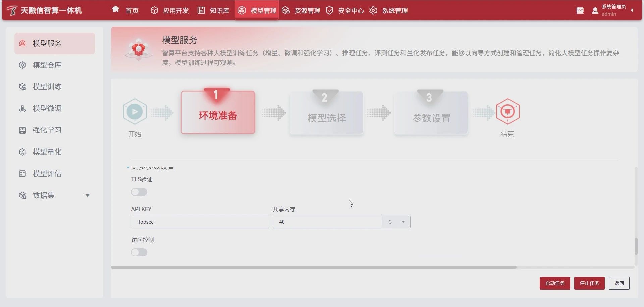This screenshot has width=644, height=307.
Task: Click the end stop hexagon icon
Action: 507,112
